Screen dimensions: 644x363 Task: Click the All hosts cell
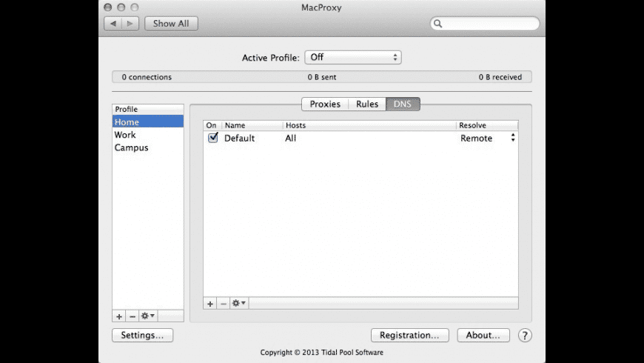click(x=290, y=138)
